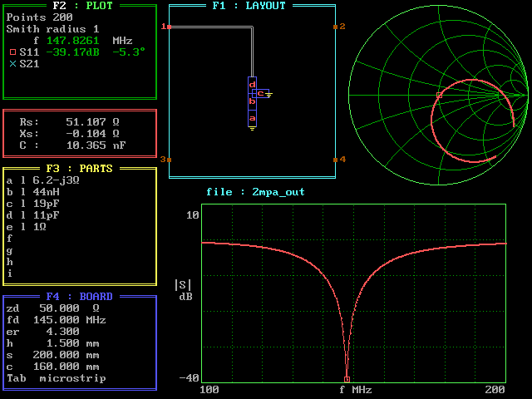The image size is (532, 399).
Task: Select the F1 : LAYOUT window title
Action: point(248,6)
